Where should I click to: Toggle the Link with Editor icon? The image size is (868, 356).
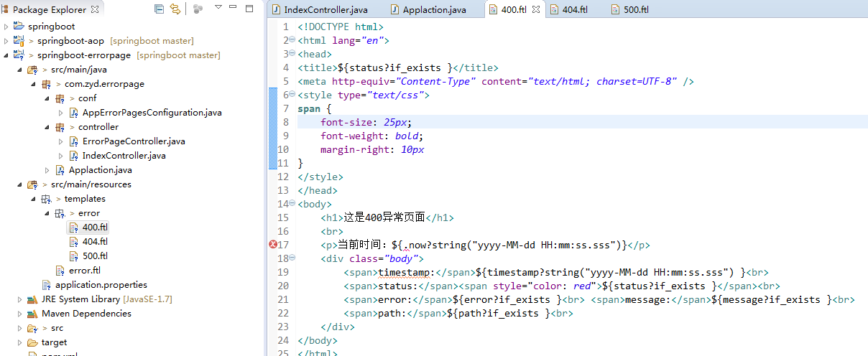click(x=175, y=9)
